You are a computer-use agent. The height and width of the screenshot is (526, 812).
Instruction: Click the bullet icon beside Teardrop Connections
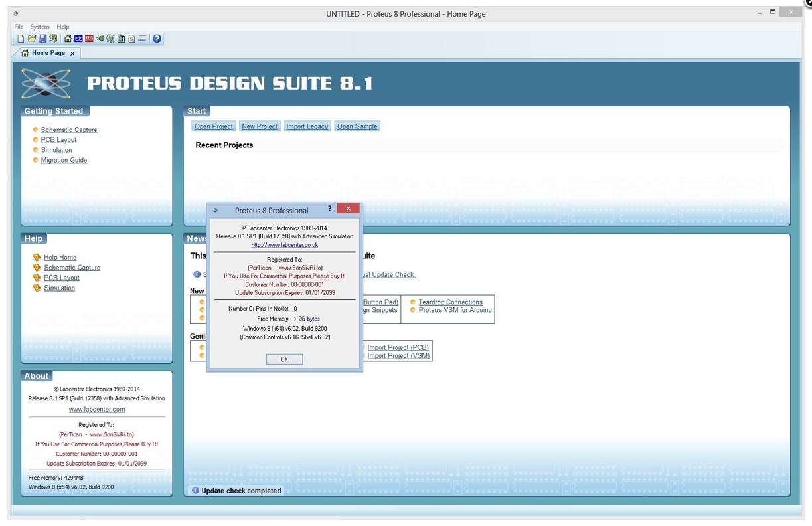click(x=413, y=302)
